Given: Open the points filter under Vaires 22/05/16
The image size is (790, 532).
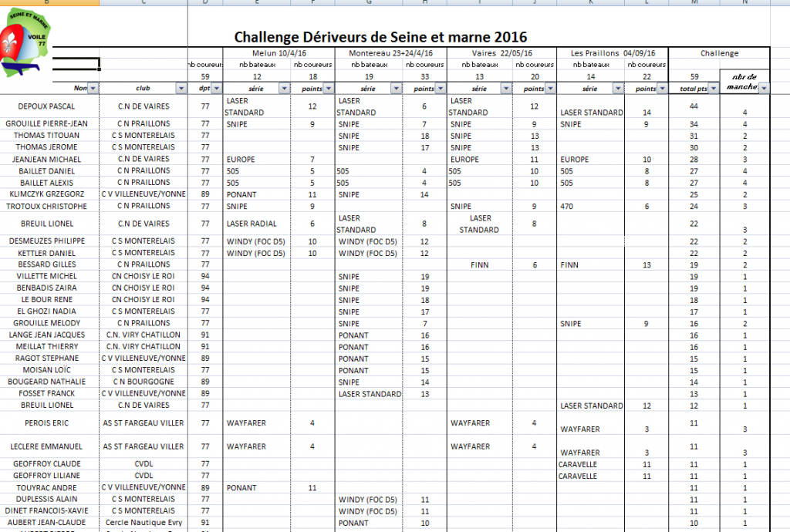Looking at the screenshot, I should tap(551, 88).
